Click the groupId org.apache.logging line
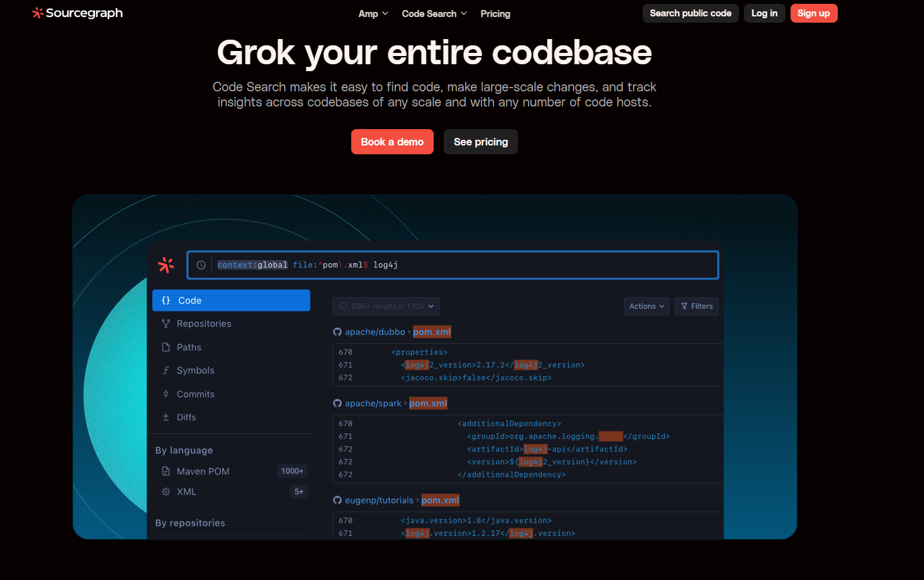The height and width of the screenshot is (580, 924). click(568, 436)
